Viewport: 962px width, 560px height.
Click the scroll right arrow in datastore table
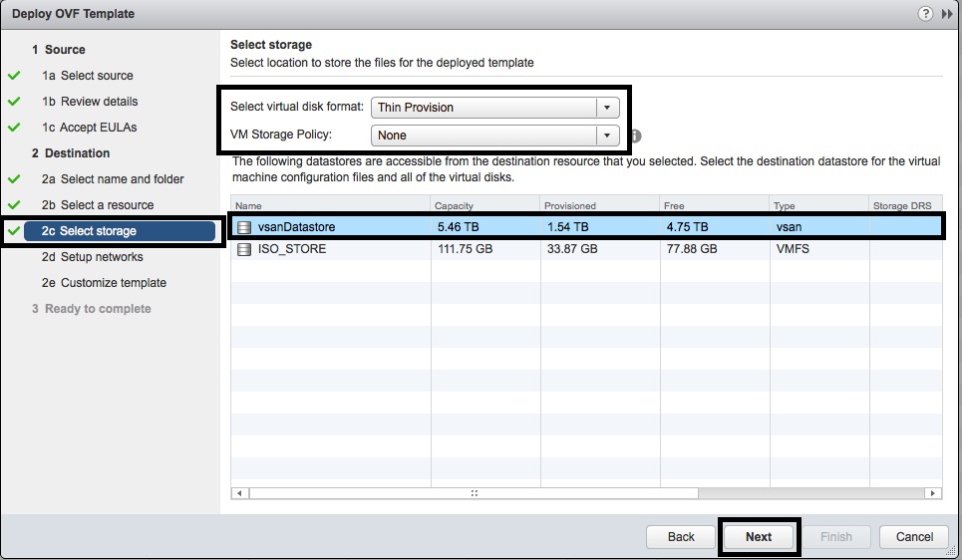pos(932,493)
